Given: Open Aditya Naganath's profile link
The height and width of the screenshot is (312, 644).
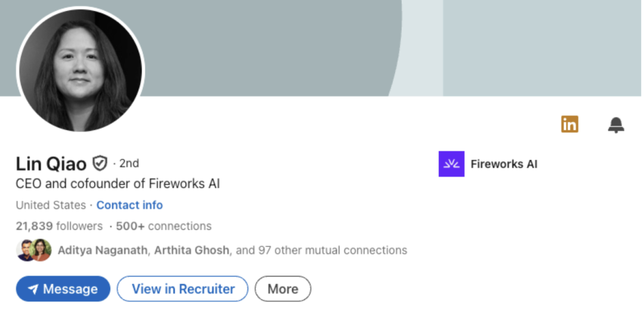Looking at the screenshot, I should point(103,250).
